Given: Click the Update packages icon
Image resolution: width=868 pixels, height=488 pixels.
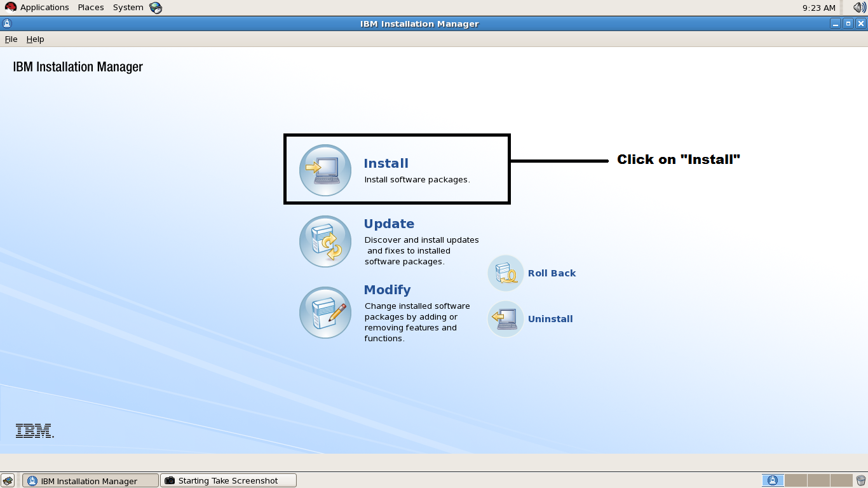Looking at the screenshot, I should (x=325, y=241).
